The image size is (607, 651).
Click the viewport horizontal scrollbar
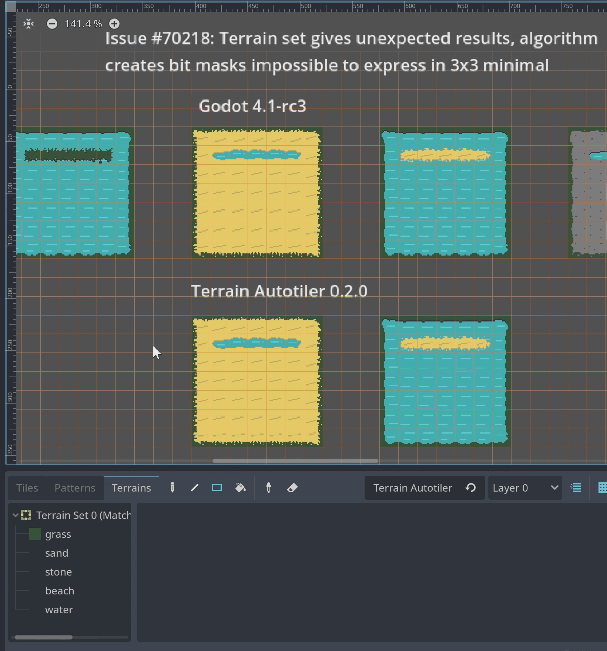tap(295, 461)
